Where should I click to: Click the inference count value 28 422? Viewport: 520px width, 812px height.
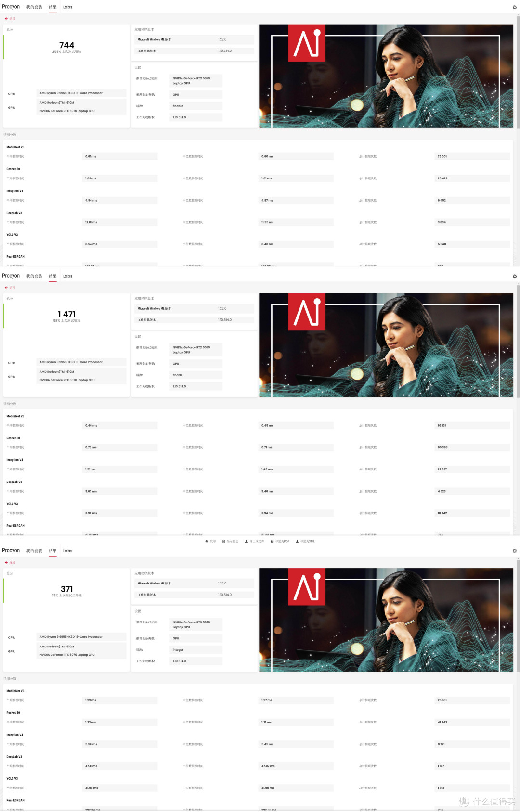point(472,178)
